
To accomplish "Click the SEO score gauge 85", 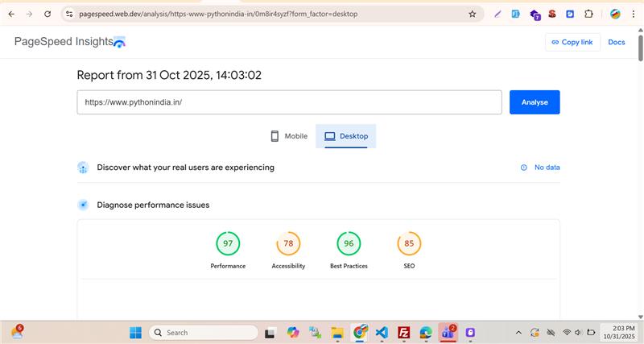I will (409, 243).
